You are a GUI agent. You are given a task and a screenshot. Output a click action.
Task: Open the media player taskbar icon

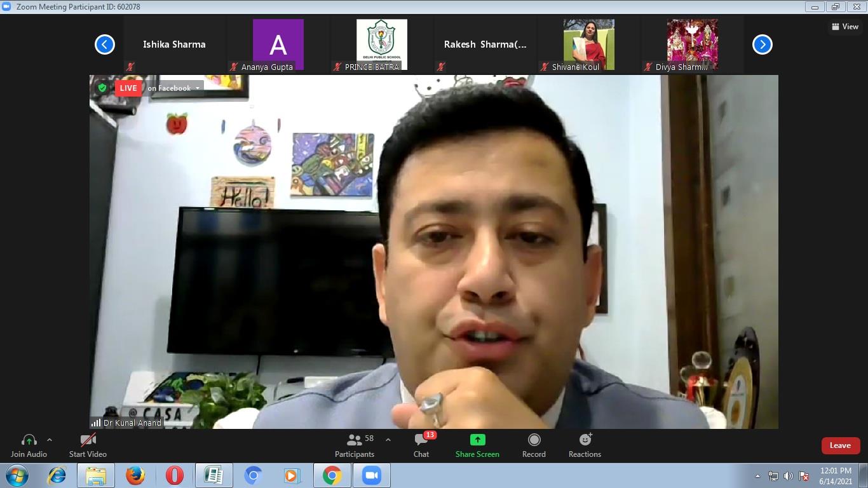point(292,475)
